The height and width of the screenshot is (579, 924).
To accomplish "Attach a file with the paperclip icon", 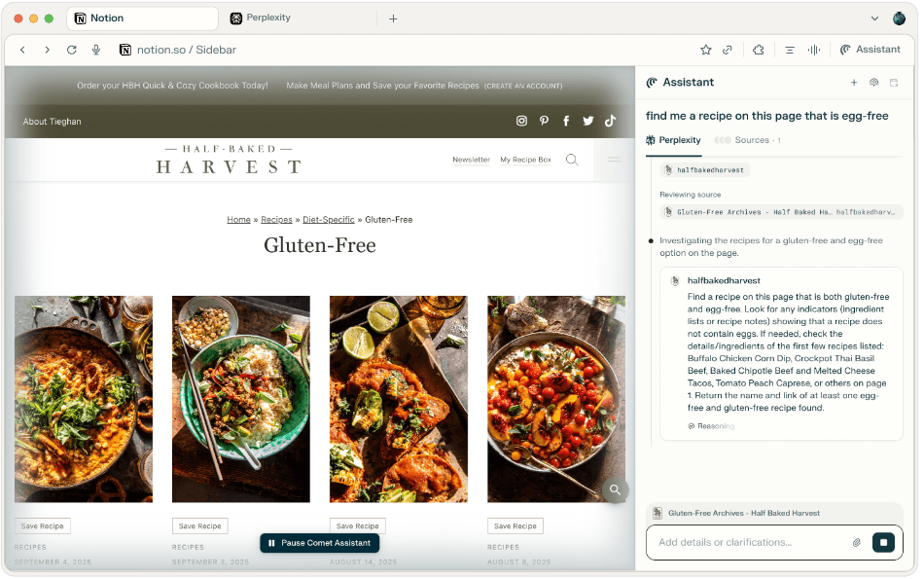I will [x=856, y=542].
